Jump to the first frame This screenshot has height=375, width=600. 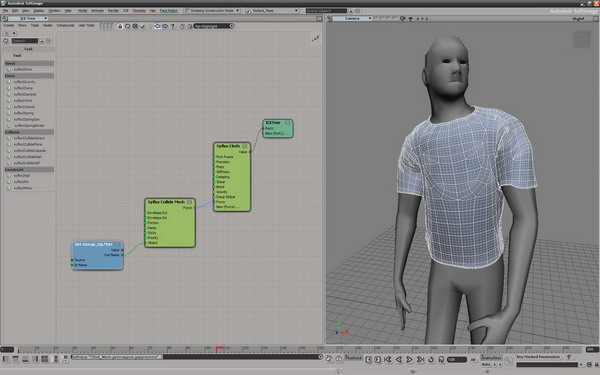(x=388, y=359)
